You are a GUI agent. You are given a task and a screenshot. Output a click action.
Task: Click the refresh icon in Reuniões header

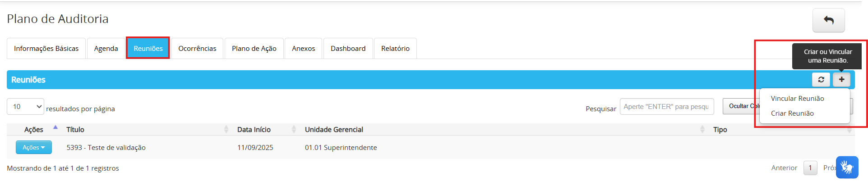821,80
